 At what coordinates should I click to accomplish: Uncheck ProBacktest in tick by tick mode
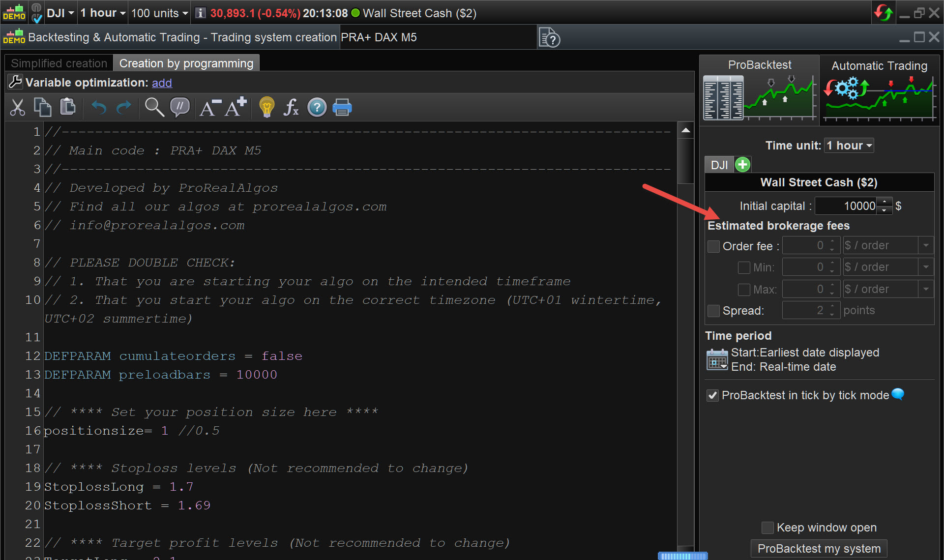pyautogui.click(x=712, y=396)
